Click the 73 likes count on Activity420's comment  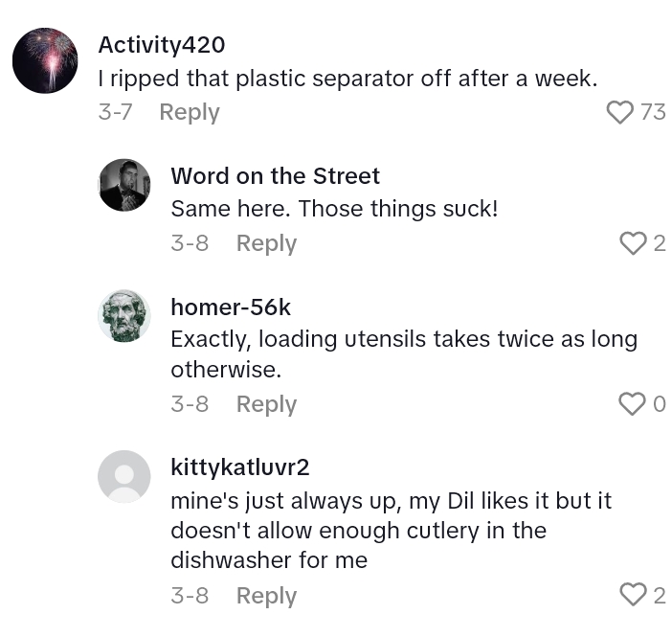click(x=653, y=112)
